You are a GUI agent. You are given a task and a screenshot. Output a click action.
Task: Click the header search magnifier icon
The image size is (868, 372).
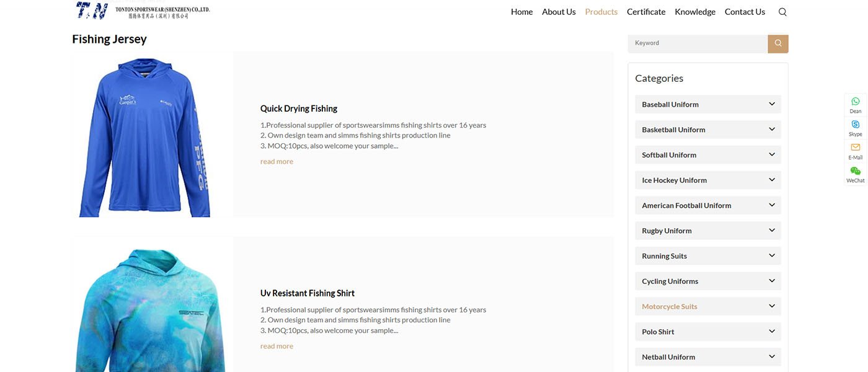[x=782, y=12]
